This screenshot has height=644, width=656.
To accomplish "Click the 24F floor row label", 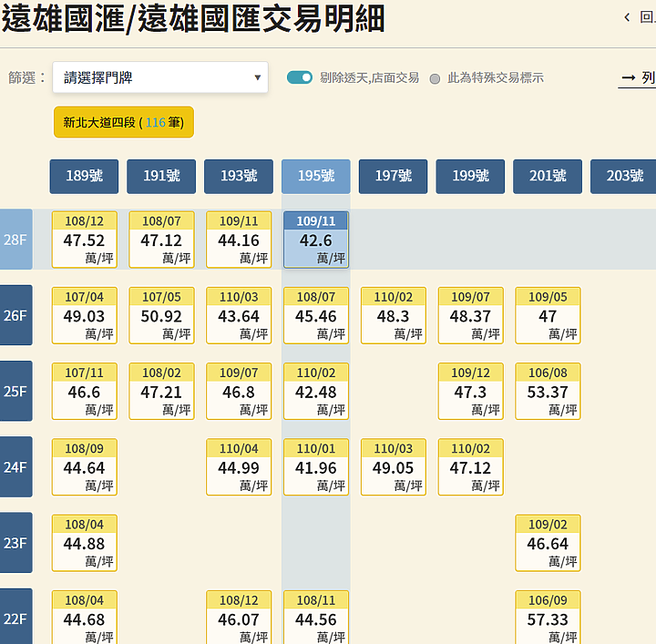I will (15, 466).
